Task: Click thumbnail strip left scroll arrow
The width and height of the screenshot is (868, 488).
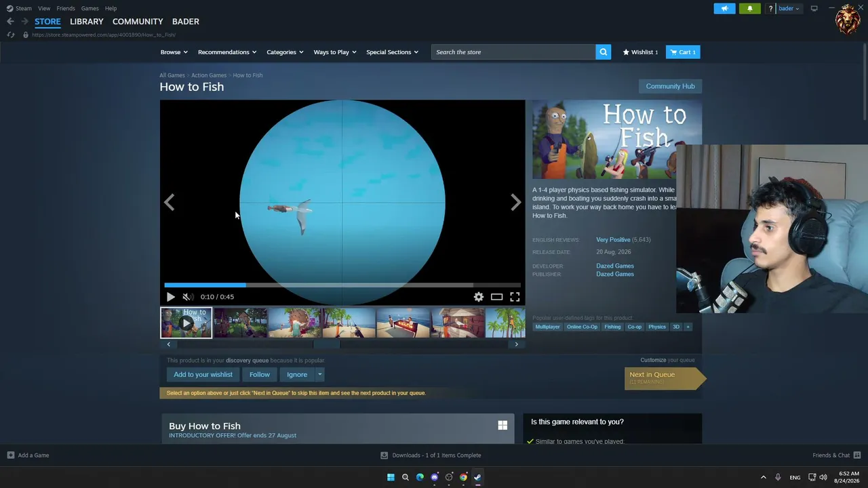Action: pyautogui.click(x=169, y=344)
